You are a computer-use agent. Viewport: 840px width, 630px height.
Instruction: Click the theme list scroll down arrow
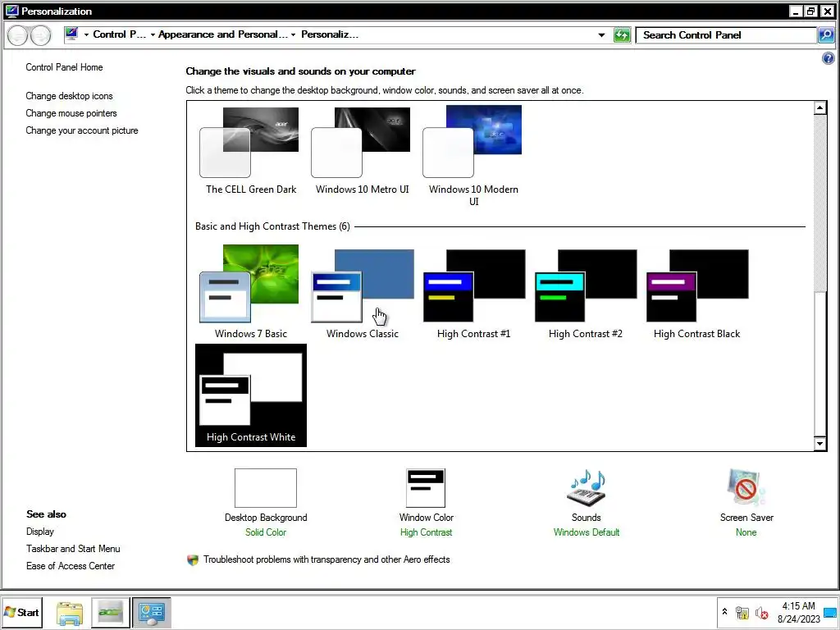(x=819, y=444)
